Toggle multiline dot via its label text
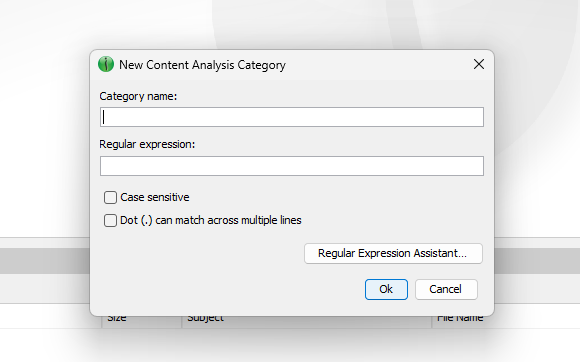Screen dimensions: 580x362 coord(211,220)
